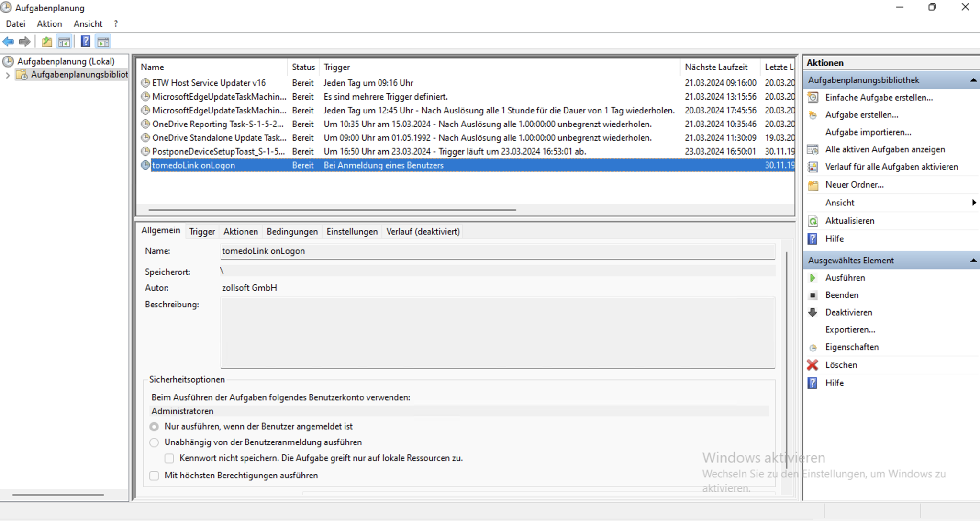Screen dimensions: 980x521
Task: Click the details pane vertical scrollbar
Action: point(787,360)
